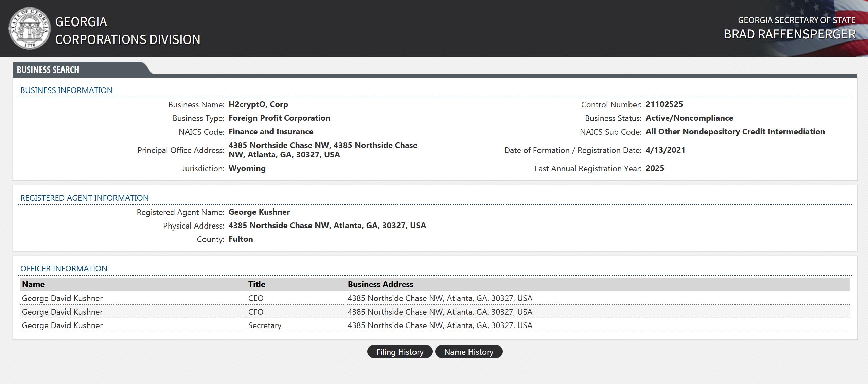Viewport: 868px width, 384px height.
Task: Select business name H2cryptO, Corp
Action: point(258,104)
